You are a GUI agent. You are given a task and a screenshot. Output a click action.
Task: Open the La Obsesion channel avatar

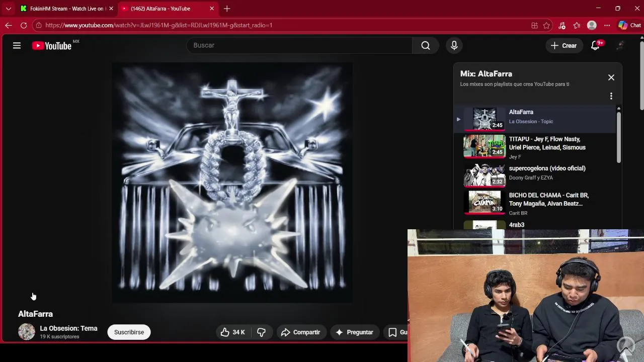pyautogui.click(x=27, y=332)
